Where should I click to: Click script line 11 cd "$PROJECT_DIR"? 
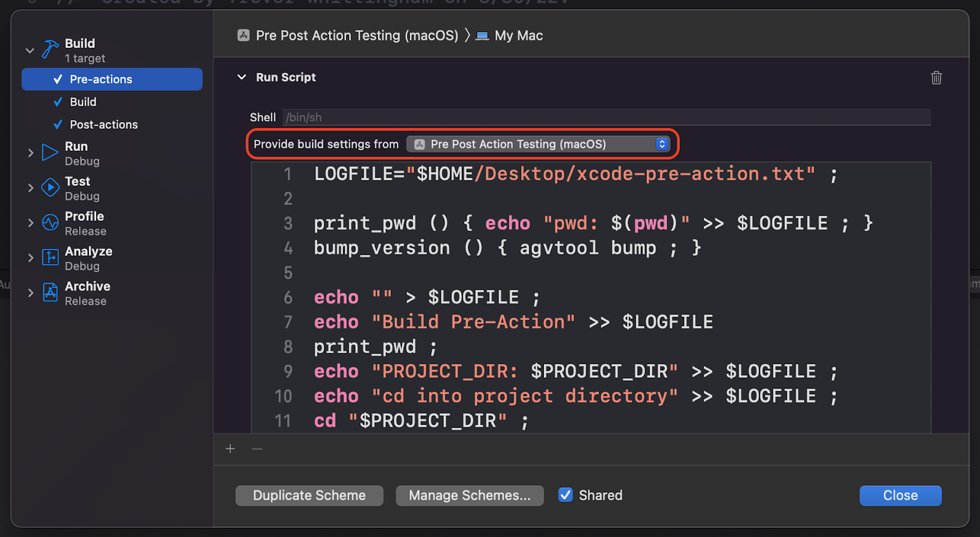421,421
